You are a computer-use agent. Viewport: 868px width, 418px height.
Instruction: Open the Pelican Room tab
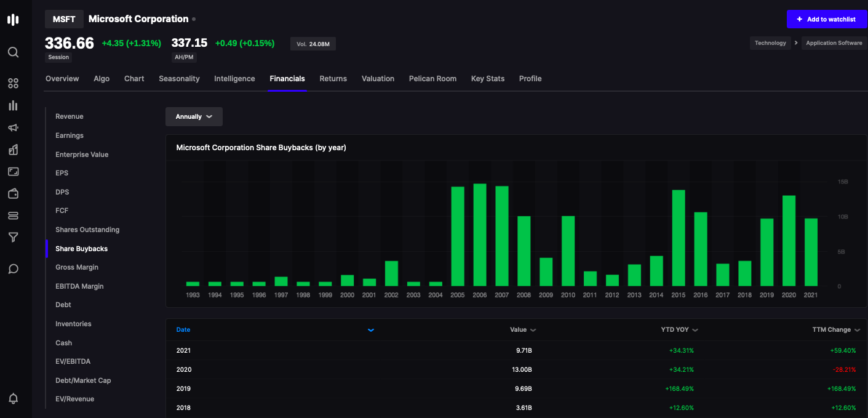tap(432, 79)
